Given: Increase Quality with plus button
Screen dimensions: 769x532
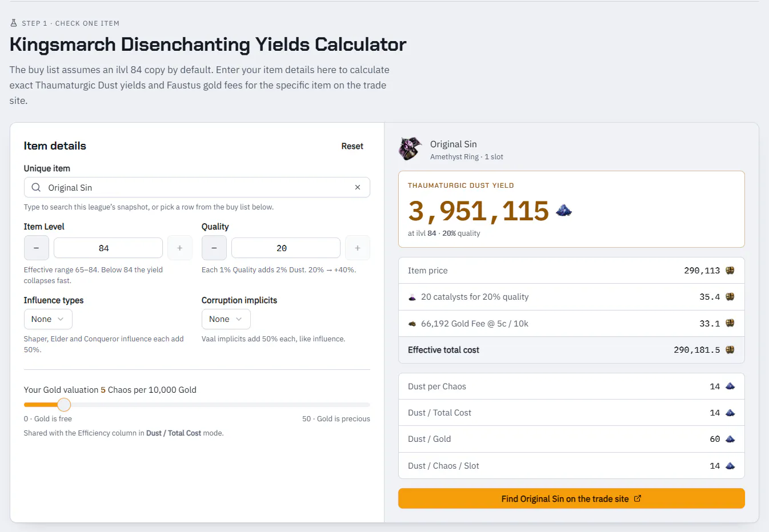Looking at the screenshot, I should point(358,248).
